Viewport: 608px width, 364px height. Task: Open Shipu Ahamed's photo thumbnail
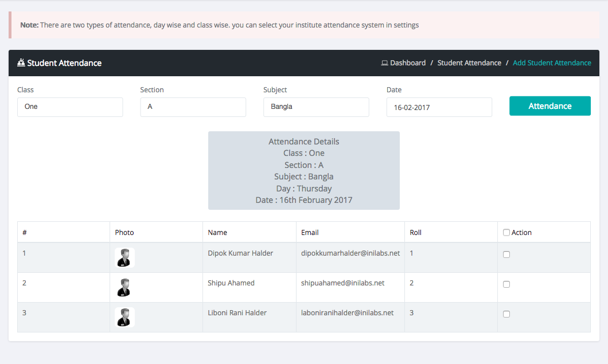pos(124,288)
